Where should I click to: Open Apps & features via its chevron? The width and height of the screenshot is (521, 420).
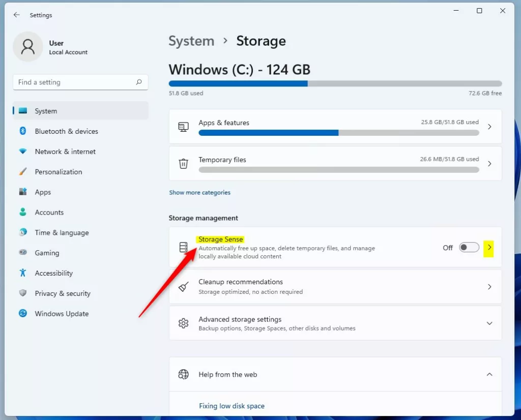tap(489, 127)
